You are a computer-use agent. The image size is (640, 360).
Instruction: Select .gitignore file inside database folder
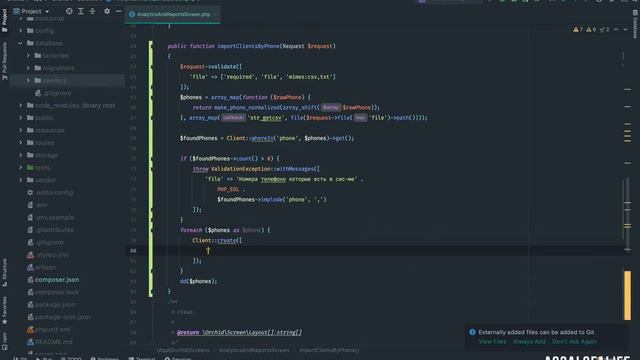click(53, 93)
